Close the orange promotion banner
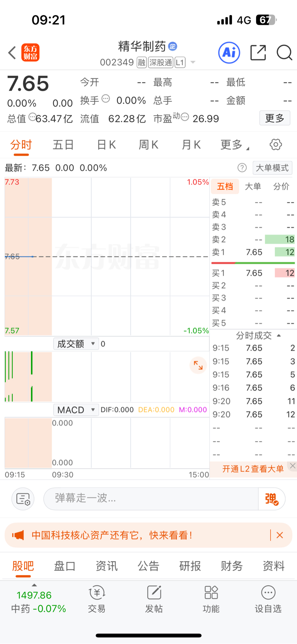297x644 pixels. pos(280,535)
